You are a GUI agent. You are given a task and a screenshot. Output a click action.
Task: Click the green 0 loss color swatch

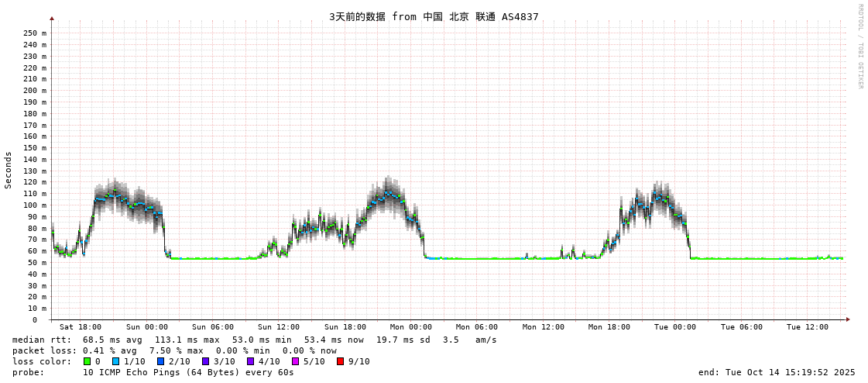pyautogui.click(x=87, y=361)
